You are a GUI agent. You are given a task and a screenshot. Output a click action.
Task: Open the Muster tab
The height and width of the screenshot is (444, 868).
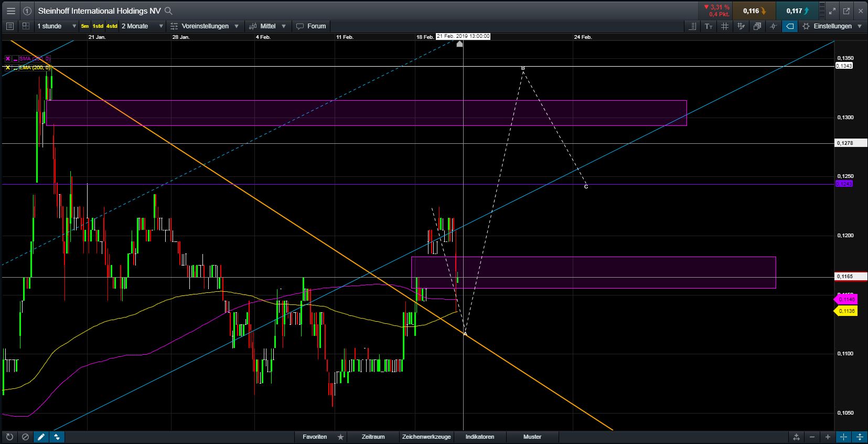(x=532, y=437)
